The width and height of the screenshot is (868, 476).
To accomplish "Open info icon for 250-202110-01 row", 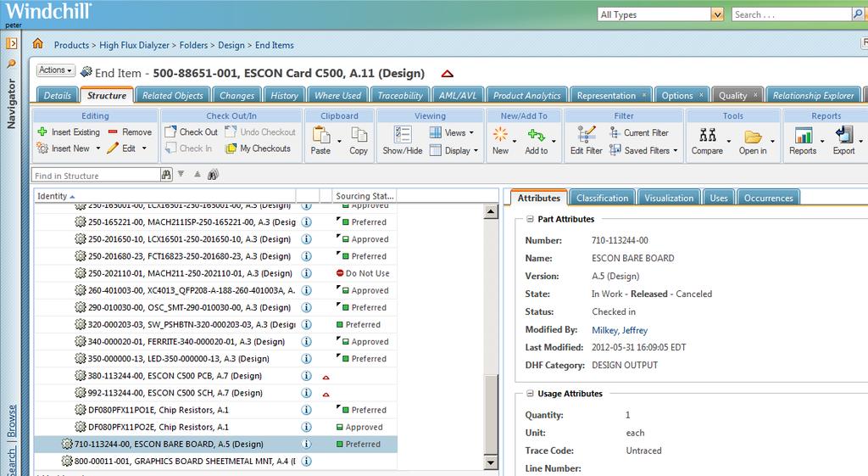I will [306, 273].
